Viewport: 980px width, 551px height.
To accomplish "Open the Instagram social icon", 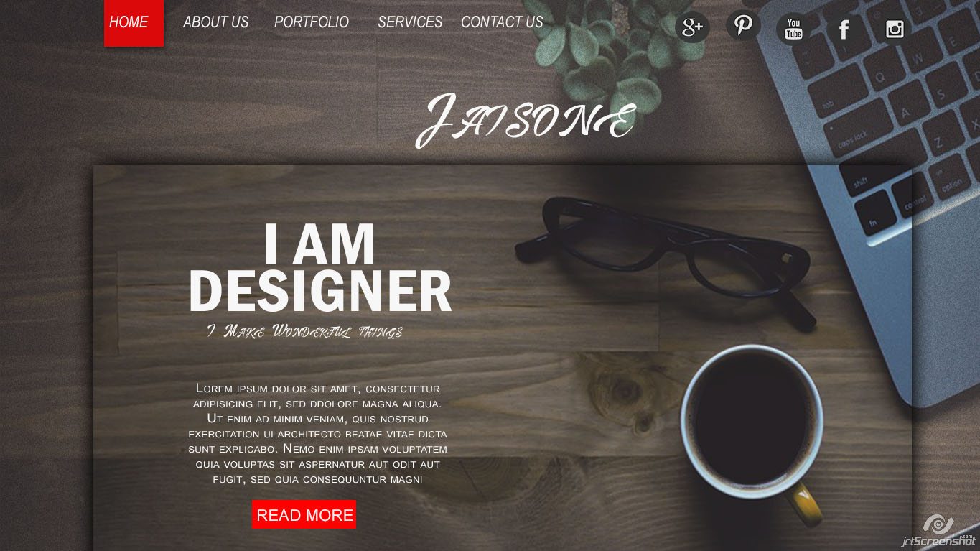I will point(895,29).
